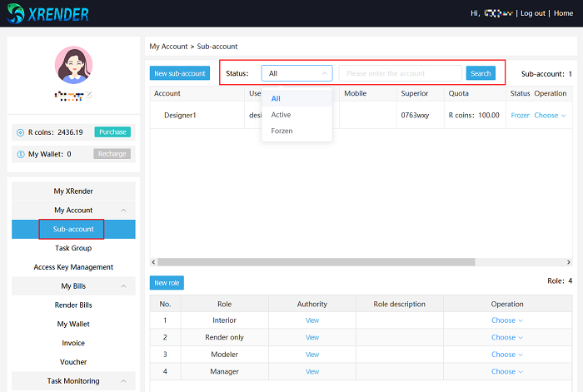Select Forzen from the status list

(x=282, y=131)
